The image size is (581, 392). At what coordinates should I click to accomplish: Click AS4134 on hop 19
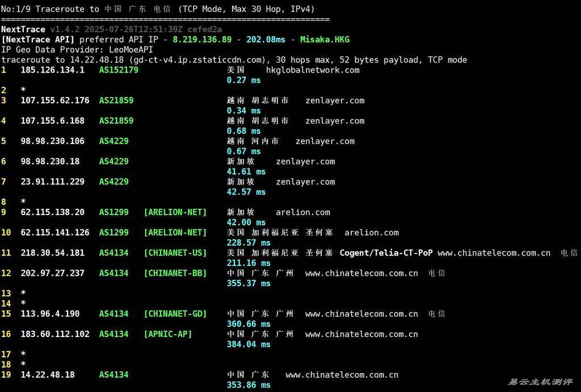tap(113, 375)
